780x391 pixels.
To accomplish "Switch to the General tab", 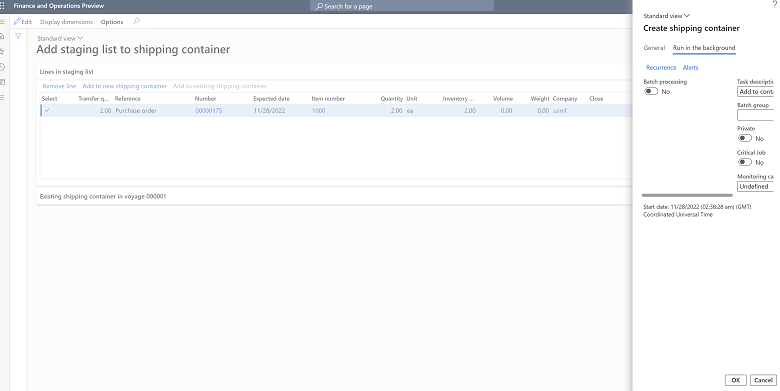I will point(654,48).
